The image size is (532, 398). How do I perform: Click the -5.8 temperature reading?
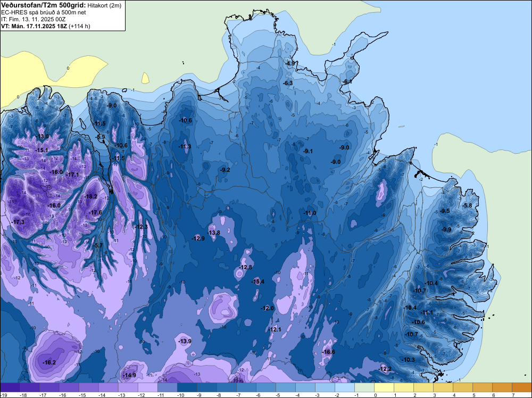pyautogui.click(x=467, y=205)
